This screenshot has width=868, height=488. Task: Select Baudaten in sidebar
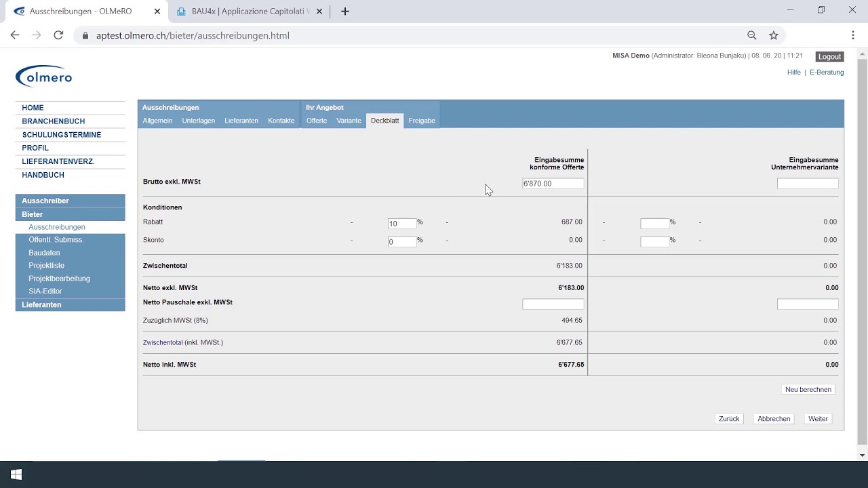[x=44, y=253]
